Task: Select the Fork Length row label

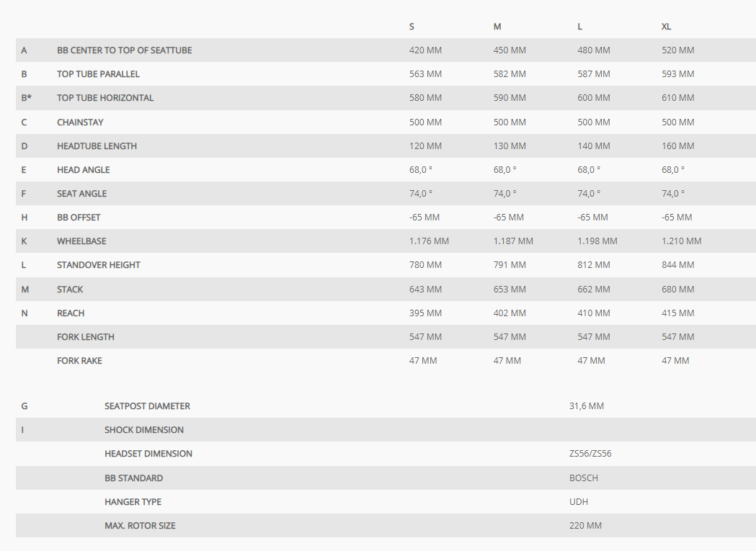Action: (x=85, y=337)
